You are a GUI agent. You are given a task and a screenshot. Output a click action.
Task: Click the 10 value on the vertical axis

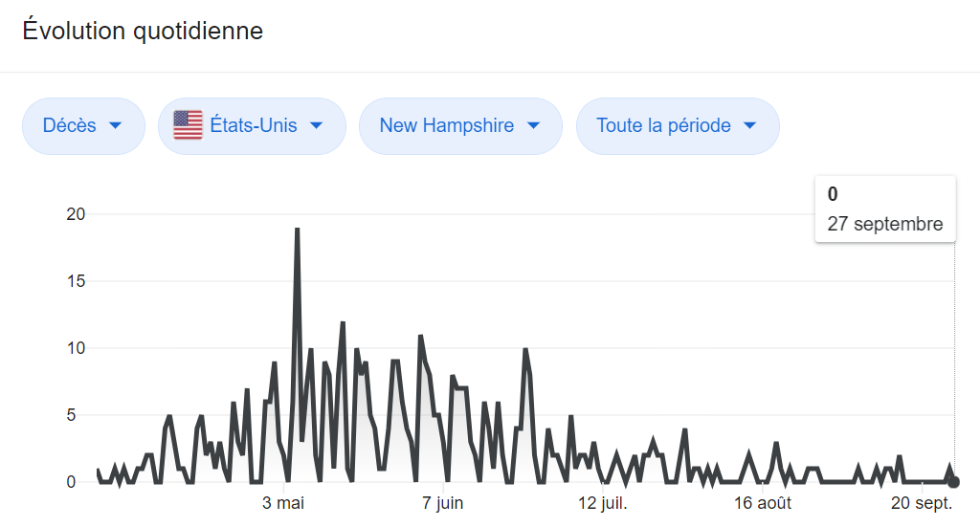76,348
